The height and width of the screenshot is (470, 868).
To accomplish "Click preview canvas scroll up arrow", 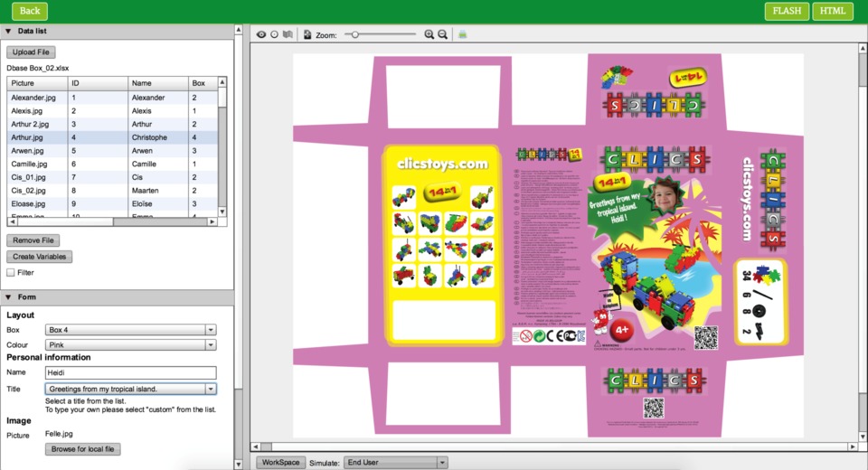I will [x=863, y=49].
